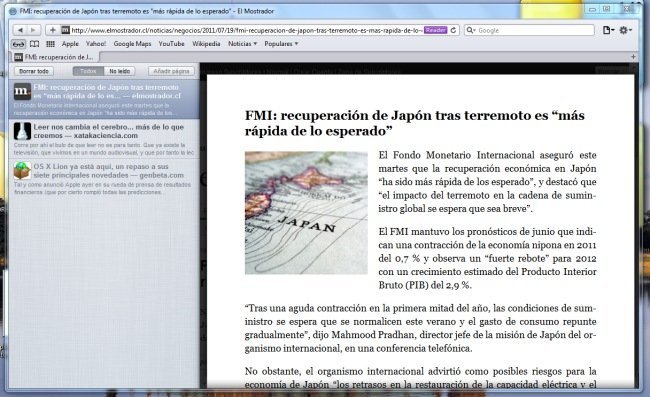650x397 pixels.
Task: Toggle the Reading List glasses icon
Action: [x=18, y=44]
